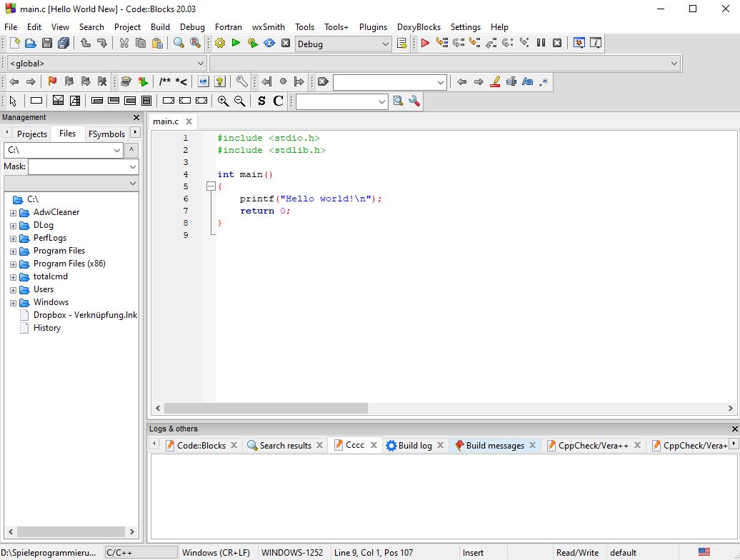This screenshot has height=560, width=740.
Task: Toggle search highlight marker icon
Action: (495, 82)
